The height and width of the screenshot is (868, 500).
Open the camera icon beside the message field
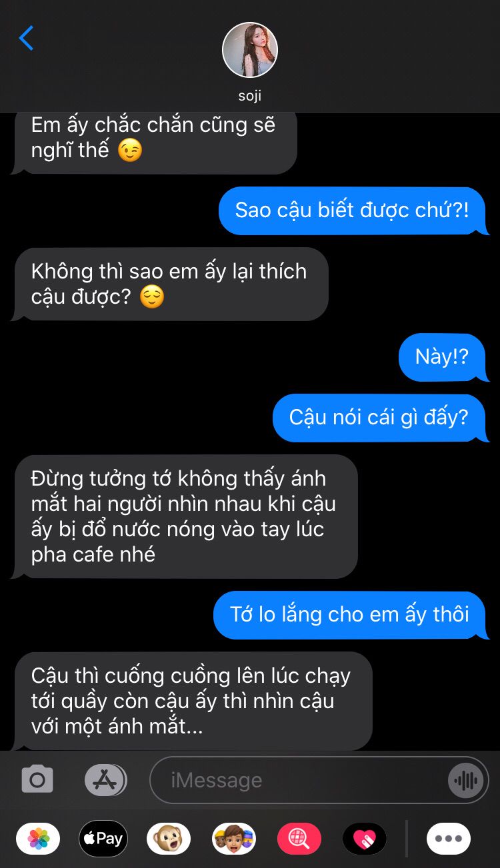click(37, 779)
